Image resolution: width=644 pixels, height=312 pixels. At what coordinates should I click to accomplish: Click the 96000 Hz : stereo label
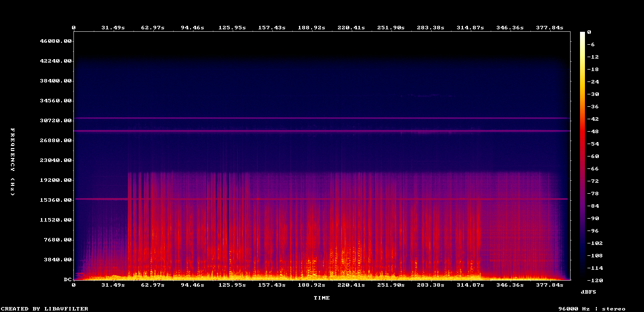[x=591, y=309]
